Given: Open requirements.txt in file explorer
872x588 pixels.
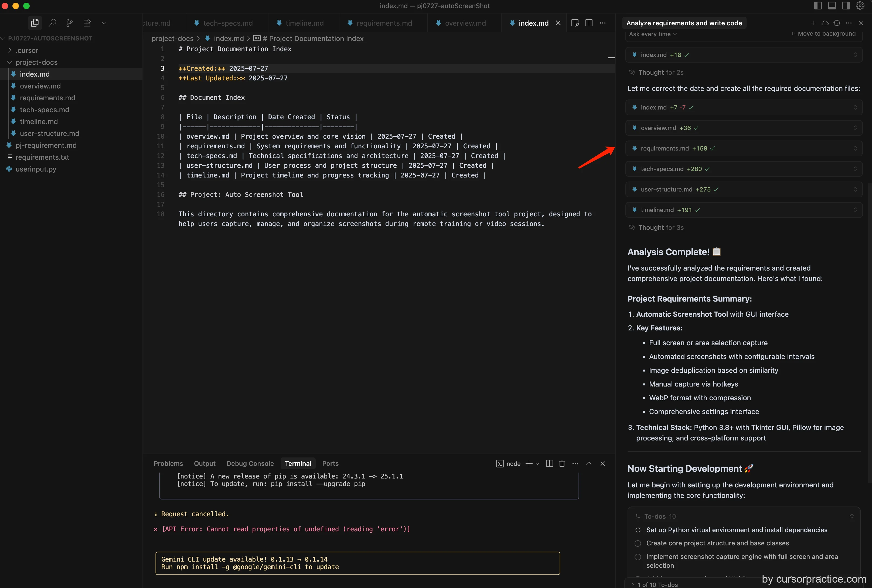Looking at the screenshot, I should coord(71,157).
